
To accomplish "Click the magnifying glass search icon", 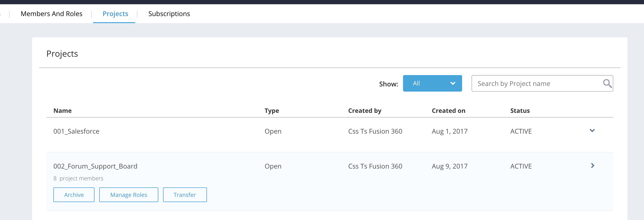I will tap(607, 83).
